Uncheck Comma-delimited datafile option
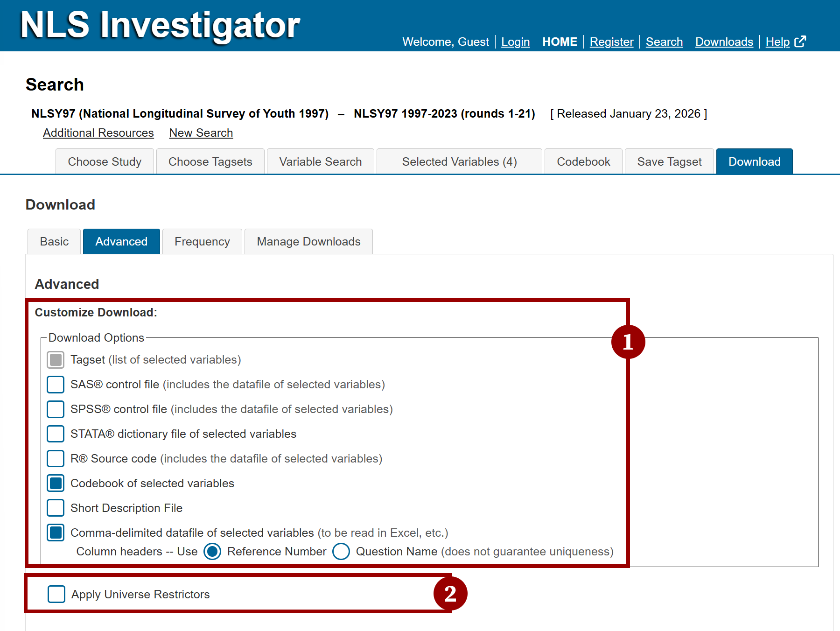This screenshot has width=840, height=631. click(x=56, y=533)
